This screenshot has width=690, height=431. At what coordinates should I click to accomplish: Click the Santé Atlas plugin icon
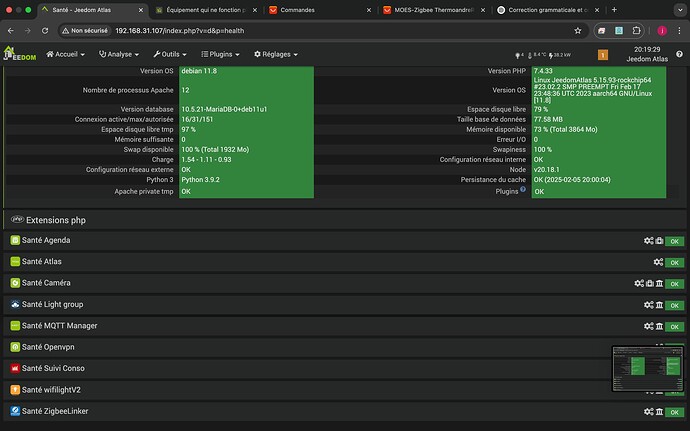(15, 262)
